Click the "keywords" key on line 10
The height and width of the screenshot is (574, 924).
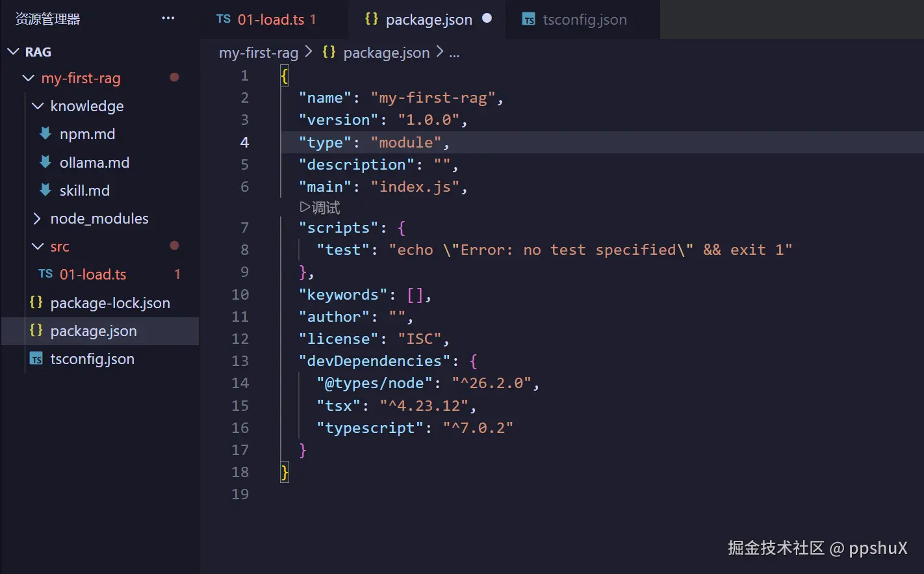point(343,295)
